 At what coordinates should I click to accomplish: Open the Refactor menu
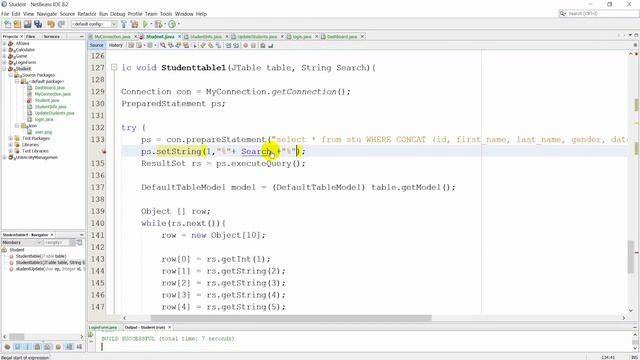(x=87, y=14)
